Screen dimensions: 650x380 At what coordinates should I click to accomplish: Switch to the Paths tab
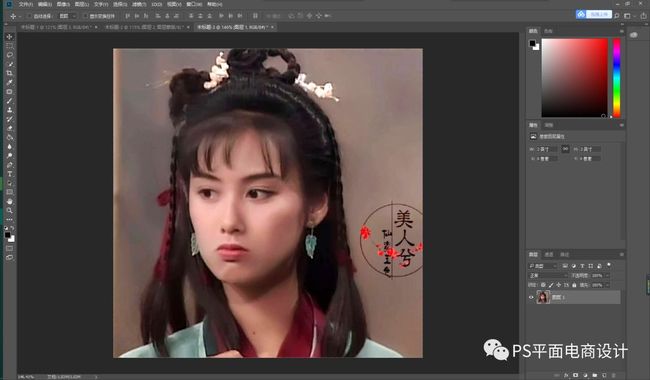(x=564, y=254)
